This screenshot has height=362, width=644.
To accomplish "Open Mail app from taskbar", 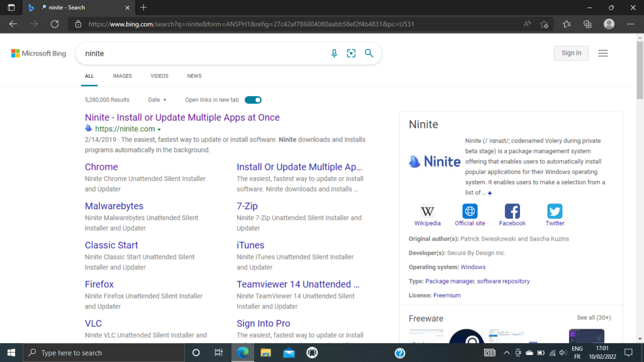I will coord(289,353).
